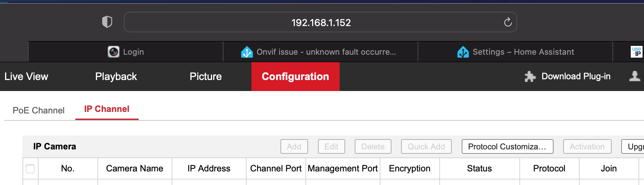
Task: Open the Playback menu
Action: point(116,76)
